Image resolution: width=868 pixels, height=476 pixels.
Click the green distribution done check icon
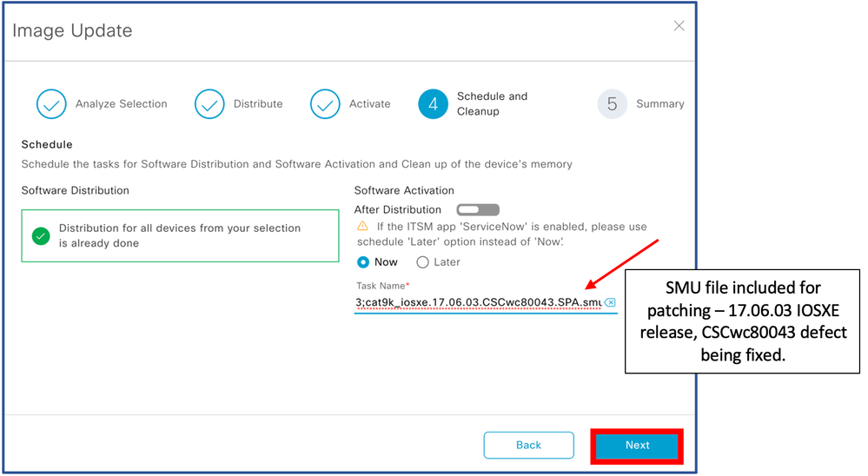[x=41, y=235]
